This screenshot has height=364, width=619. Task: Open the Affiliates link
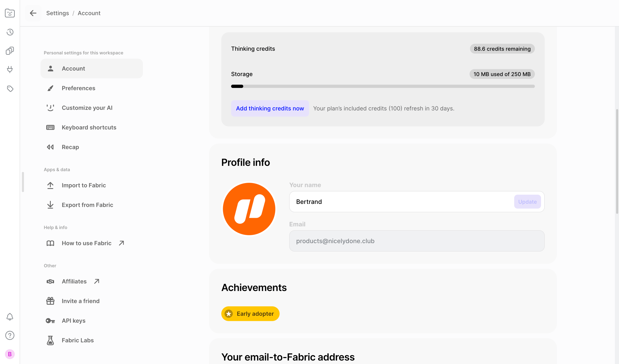coord(92,281)
